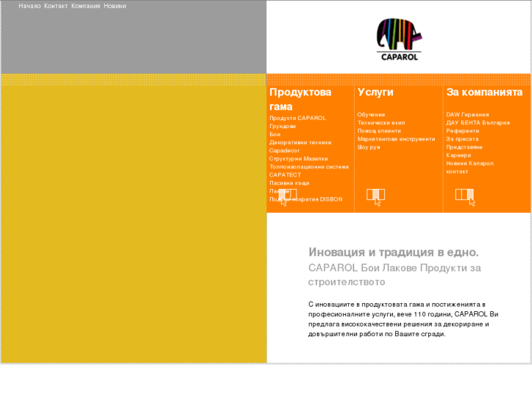Screen dimensions: 532x399
Task: Open the Грундове link
Action: (282, 126)
